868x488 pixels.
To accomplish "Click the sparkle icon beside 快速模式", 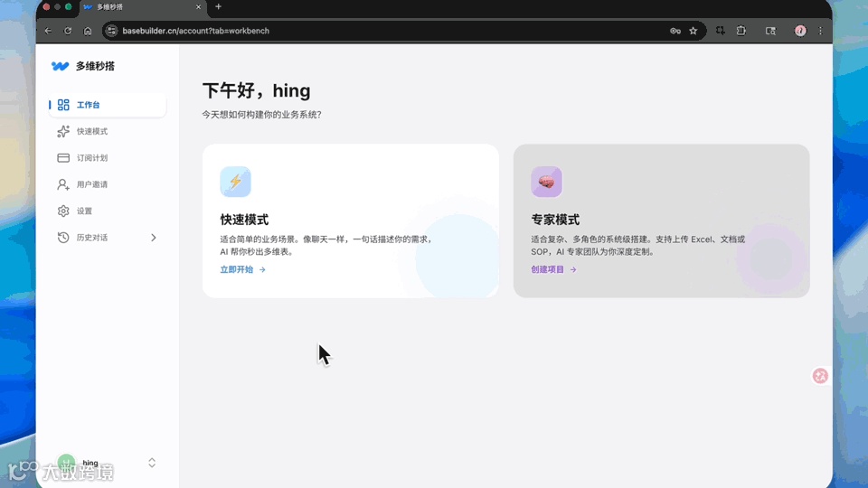I will point(63,131).
